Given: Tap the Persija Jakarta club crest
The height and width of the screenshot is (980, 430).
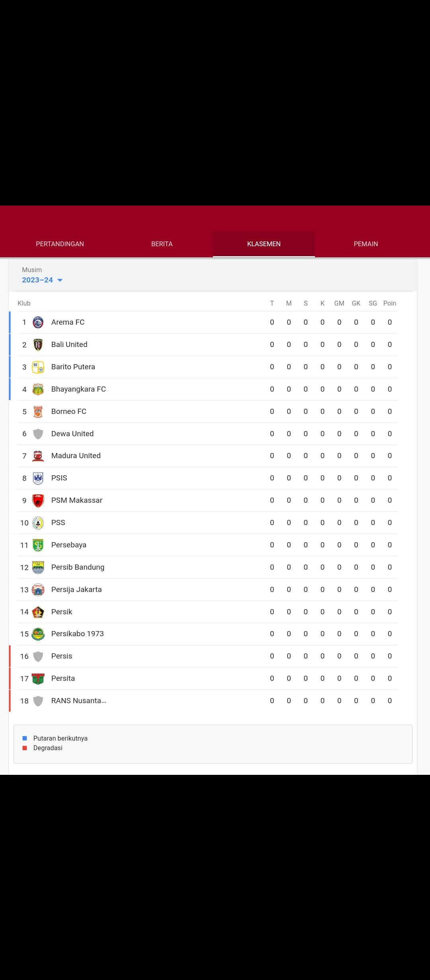Looking at the screenshot, I should point(38,590).
